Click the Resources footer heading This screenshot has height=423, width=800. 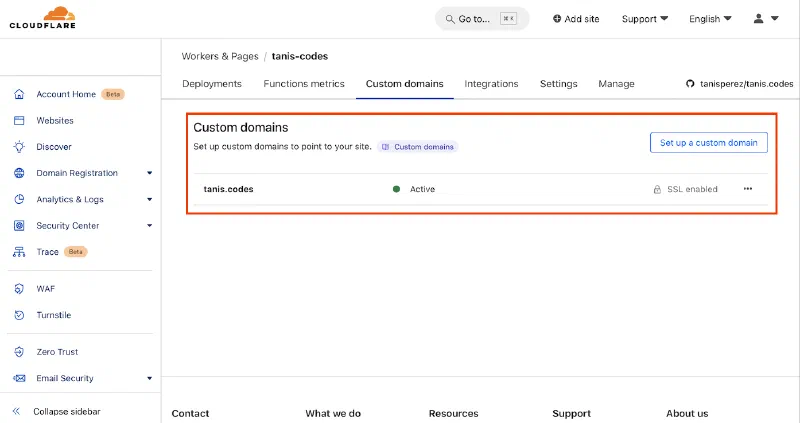pos(454,413)
